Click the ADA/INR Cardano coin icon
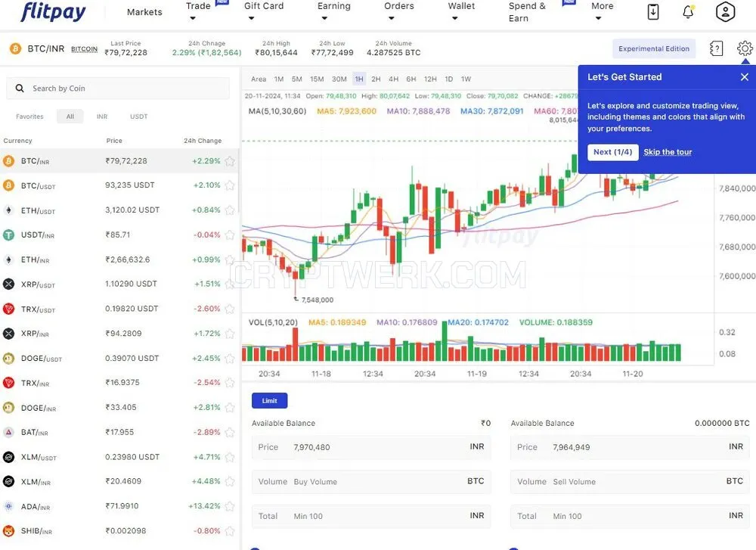Screen dimensions: 756x550 pyautogui.click(x=8, y=506)
